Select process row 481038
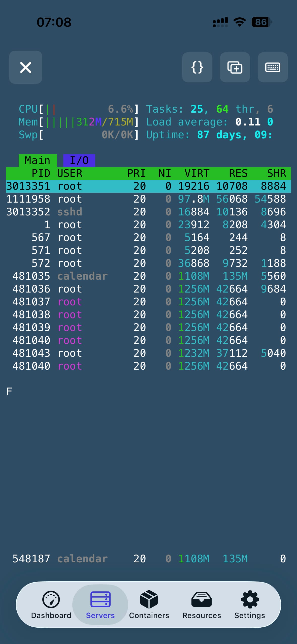Viewport: 297px width, 644px height. click(148, 315)
